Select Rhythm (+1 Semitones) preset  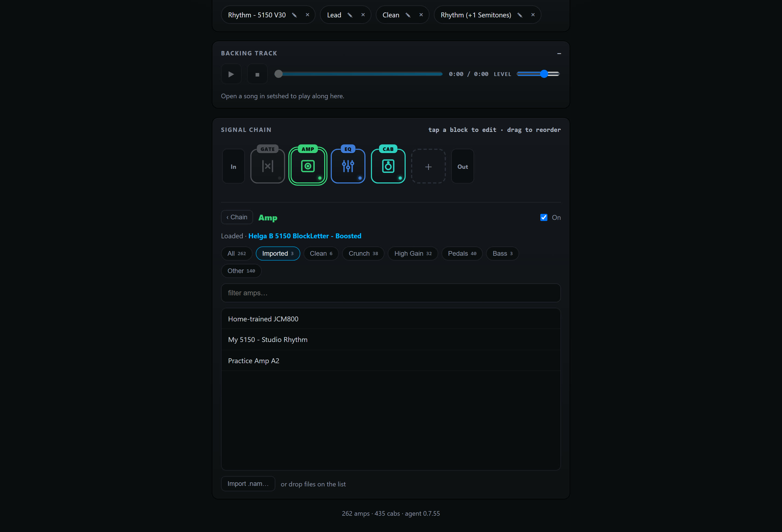[x=476, y=15]
